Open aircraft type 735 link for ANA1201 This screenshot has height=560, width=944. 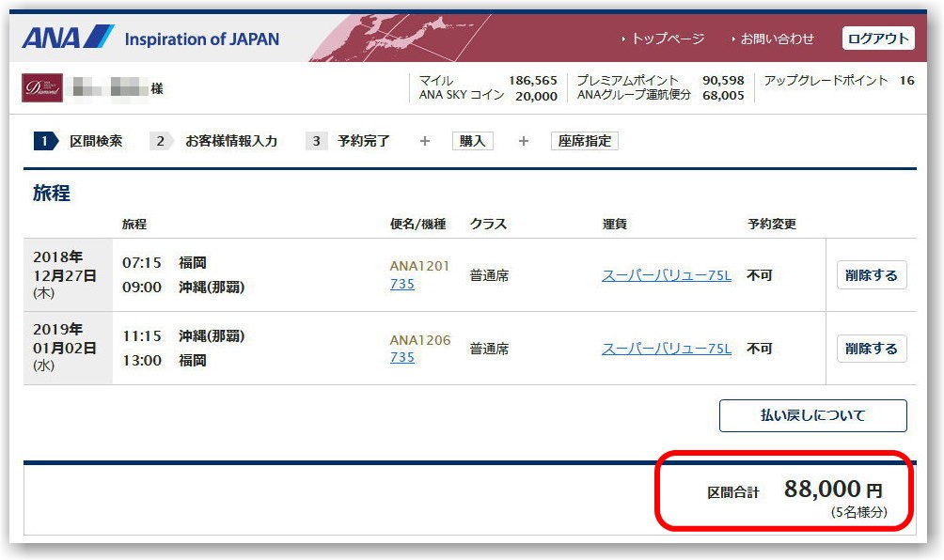coord(402,284)
